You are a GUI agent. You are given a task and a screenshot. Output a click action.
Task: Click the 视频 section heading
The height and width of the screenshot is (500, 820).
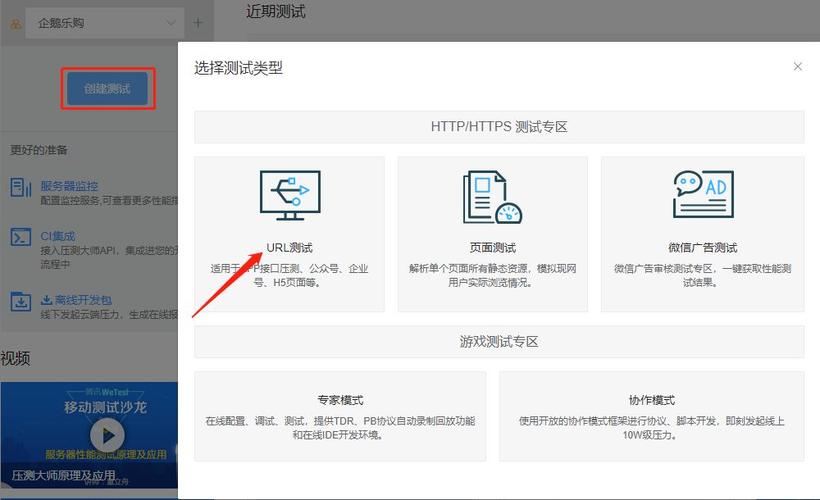pos(15,358)
